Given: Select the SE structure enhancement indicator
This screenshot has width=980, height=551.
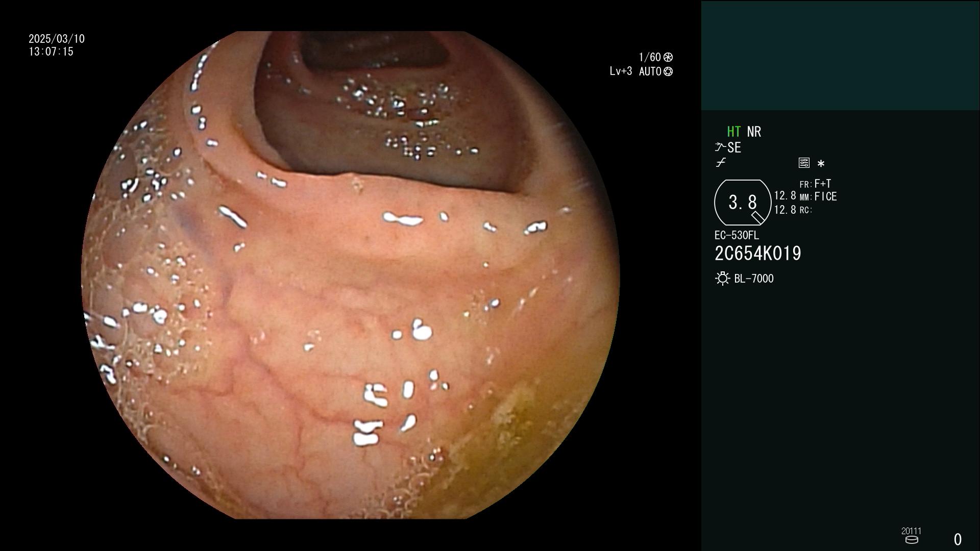Looking at the screenshot, I should [x=734, y=148].
